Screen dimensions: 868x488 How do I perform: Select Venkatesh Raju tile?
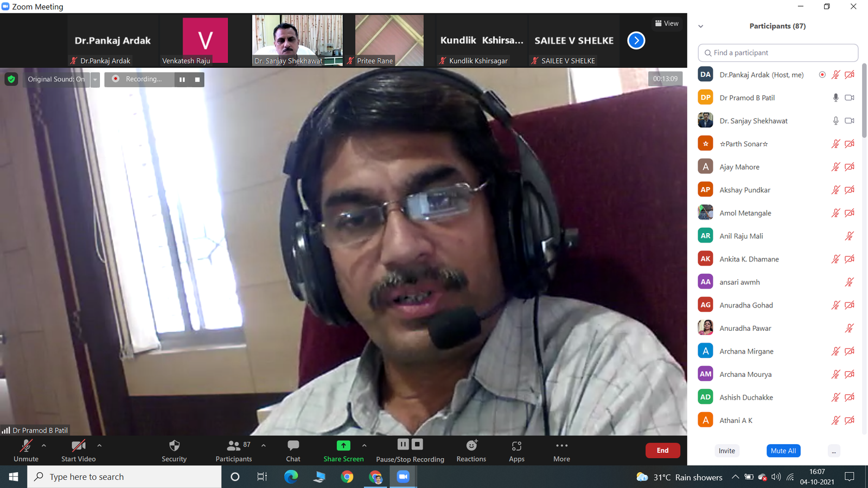pos(205,40)
